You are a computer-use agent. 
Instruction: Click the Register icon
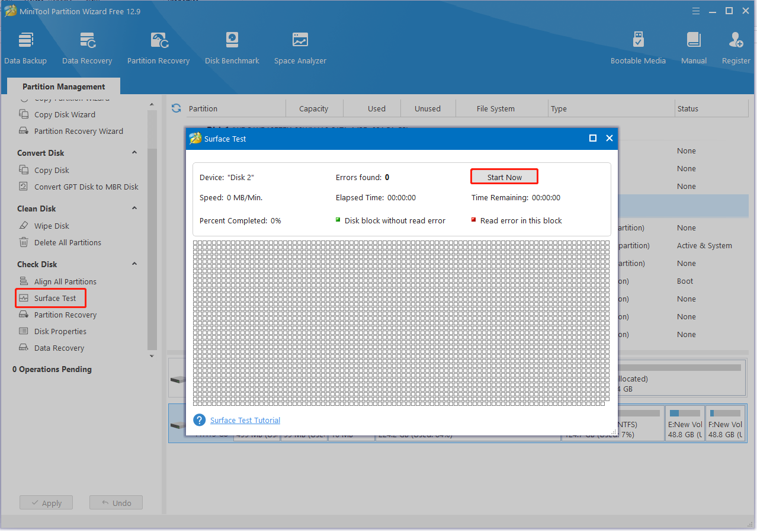pos(736,48)
